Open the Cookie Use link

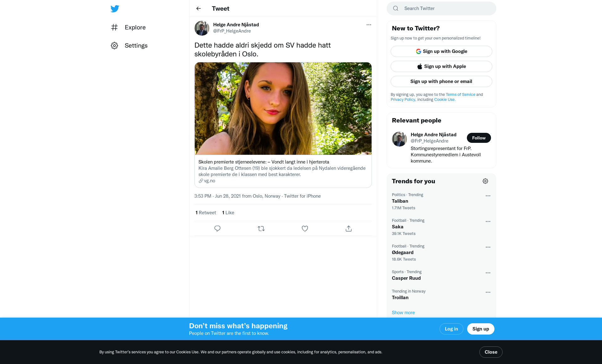(x=445, y=99)
